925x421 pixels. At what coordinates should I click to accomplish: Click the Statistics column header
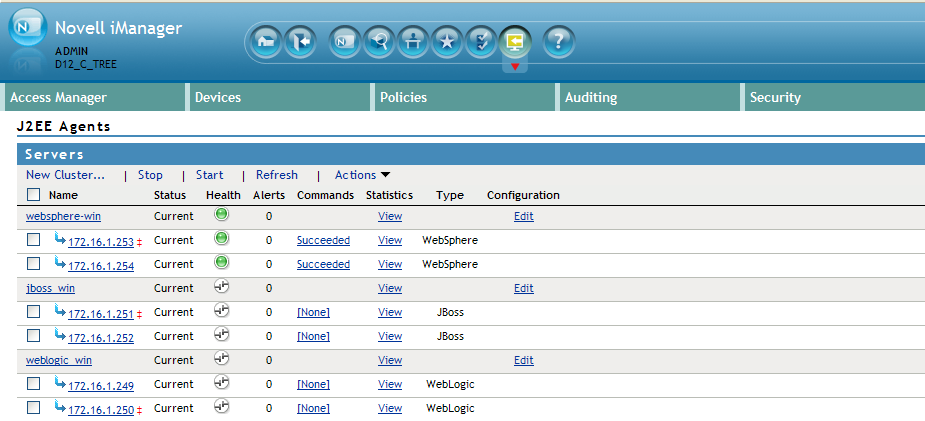[x=389, y=195]
